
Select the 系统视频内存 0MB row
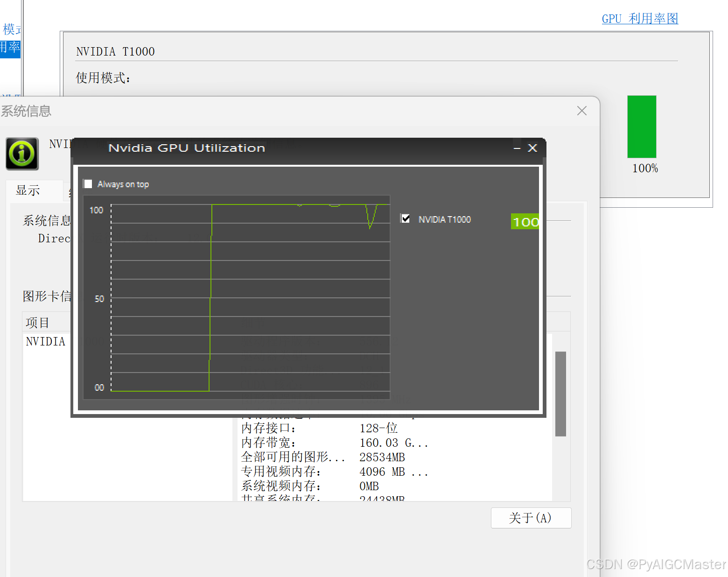[x=335, y=486]
